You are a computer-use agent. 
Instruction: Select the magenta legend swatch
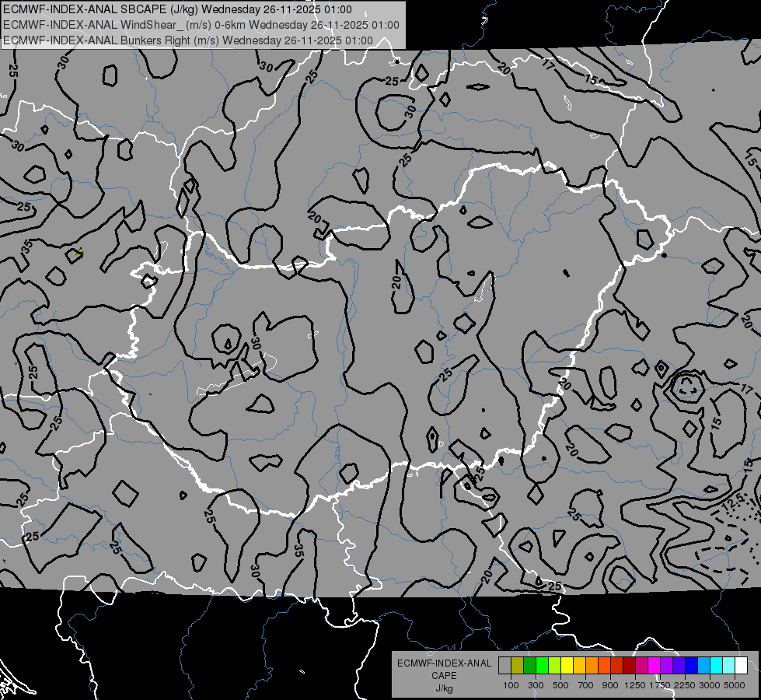coord(655,665)
